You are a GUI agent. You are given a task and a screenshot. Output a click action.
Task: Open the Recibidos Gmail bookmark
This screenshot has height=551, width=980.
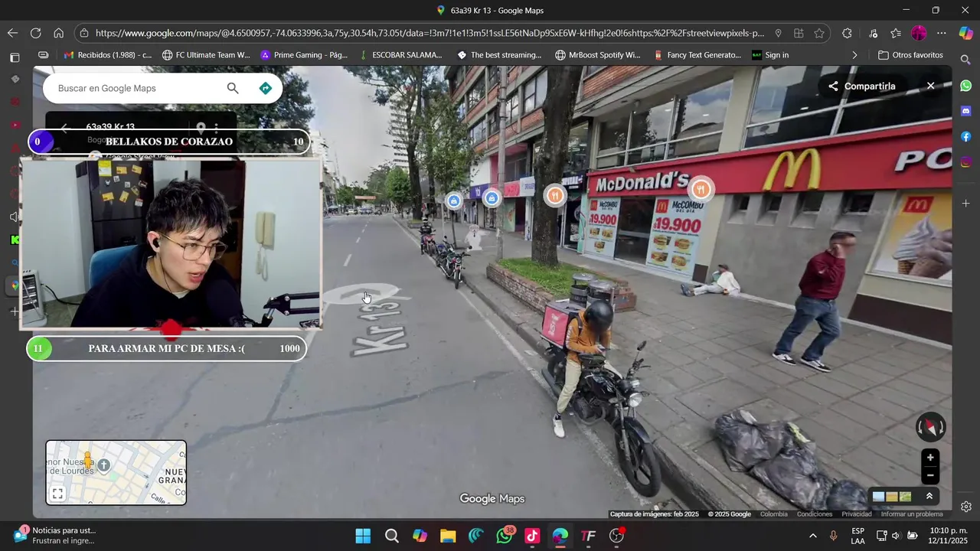coord(107,55)
